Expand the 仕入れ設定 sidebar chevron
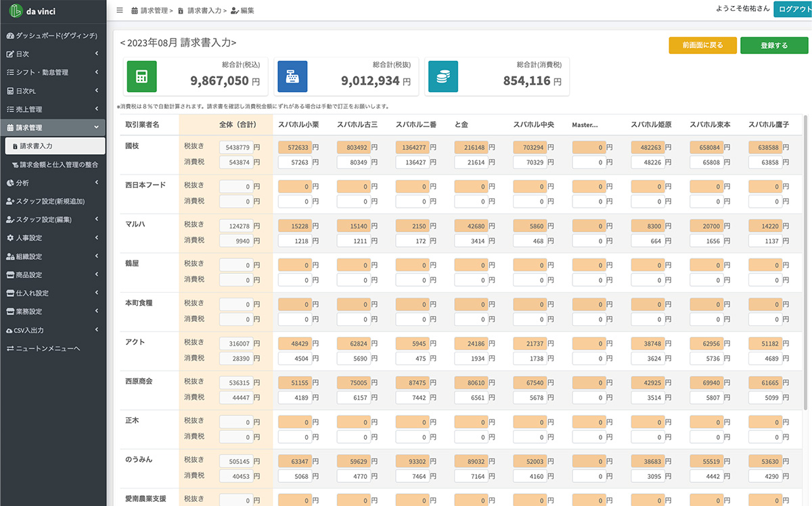The width and height of the screenshot is (812, 506). coord(97,293)
